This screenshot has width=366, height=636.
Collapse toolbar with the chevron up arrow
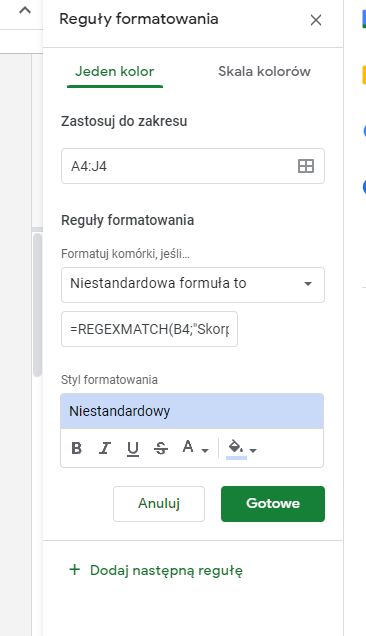(x=25, y=11)
